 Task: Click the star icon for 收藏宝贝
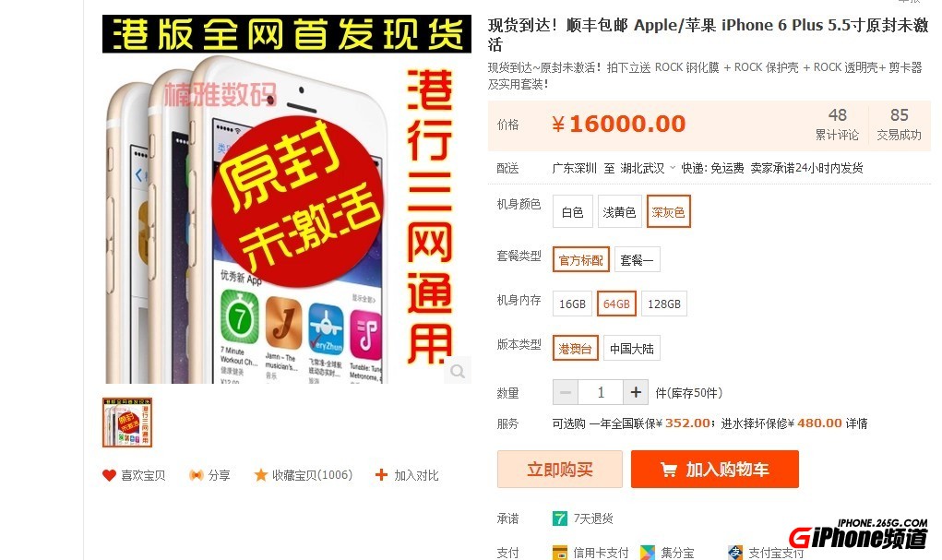261,475
